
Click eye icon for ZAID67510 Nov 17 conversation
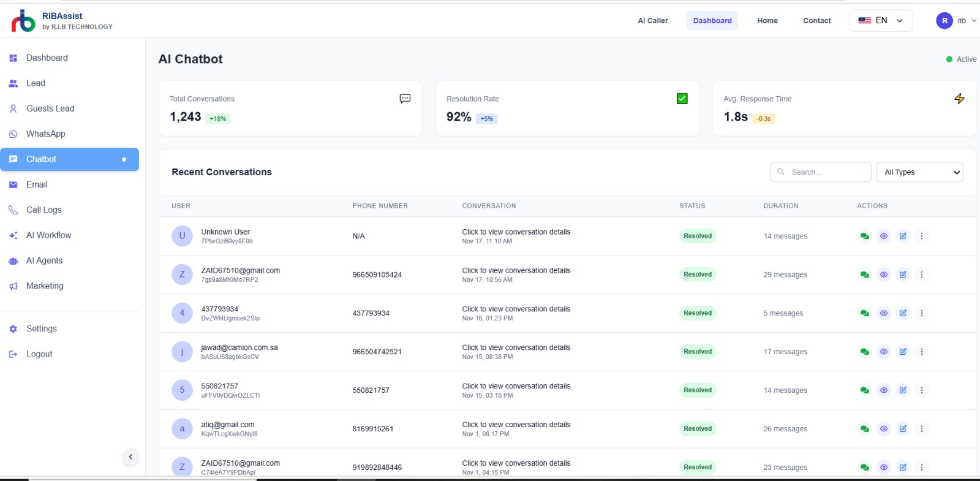pyautogui.click(x=883, y=275)
